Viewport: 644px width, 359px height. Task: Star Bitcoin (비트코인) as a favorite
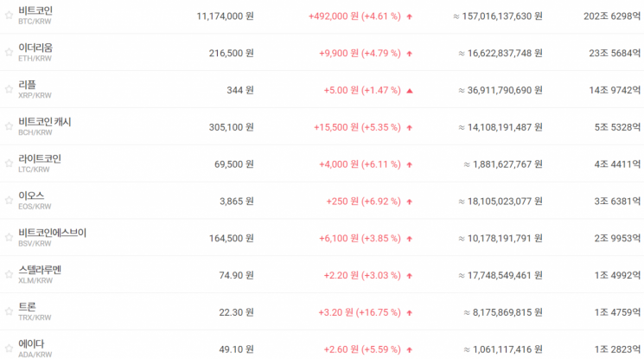(10, 16)
